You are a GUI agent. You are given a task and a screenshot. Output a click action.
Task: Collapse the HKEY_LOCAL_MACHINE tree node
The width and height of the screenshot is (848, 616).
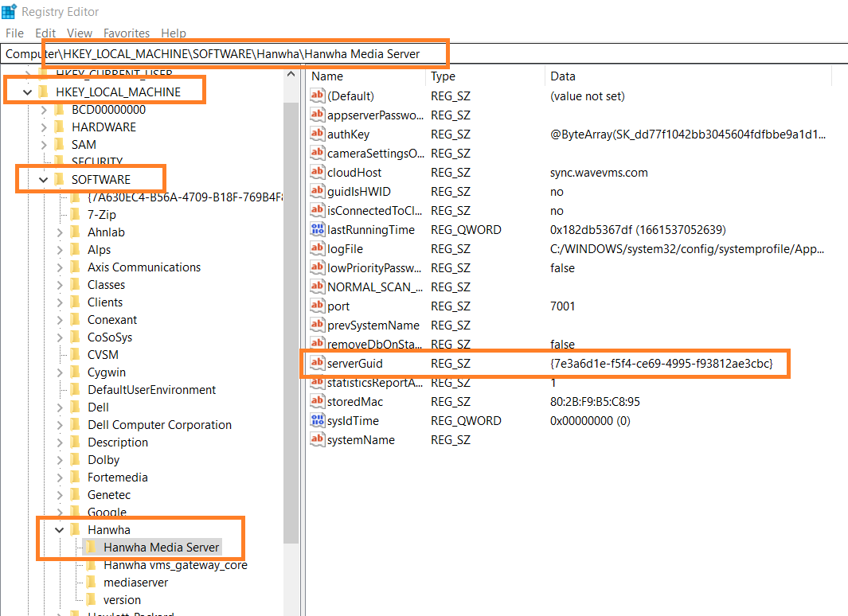(27, 92)
